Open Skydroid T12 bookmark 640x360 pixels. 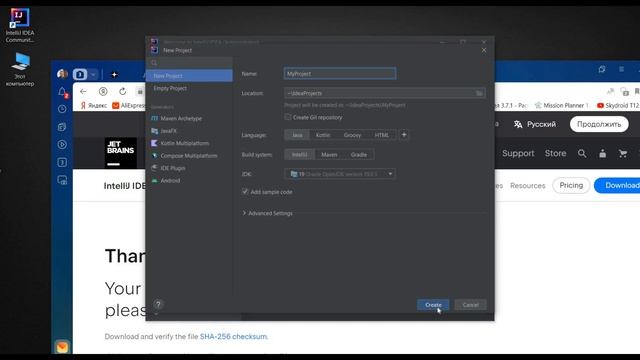(x=618, y=105)
